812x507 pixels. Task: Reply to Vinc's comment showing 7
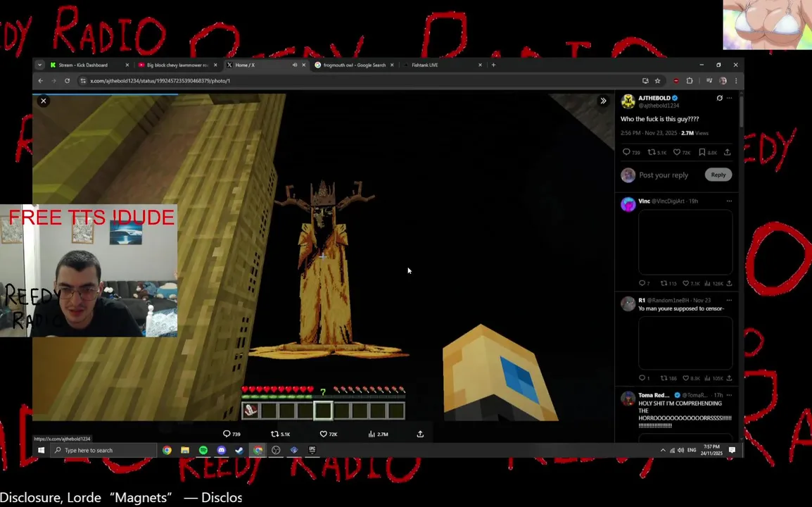pos(642,284)
